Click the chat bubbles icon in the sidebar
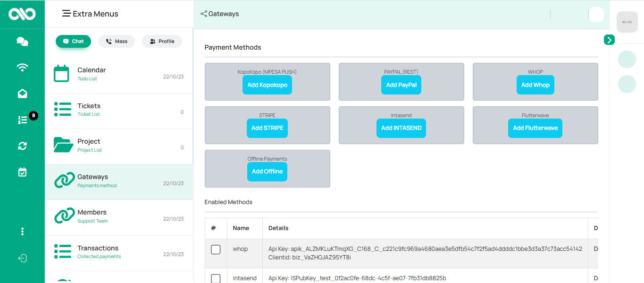The height and width of the screenshot is (283, 644). click(22, 41)
